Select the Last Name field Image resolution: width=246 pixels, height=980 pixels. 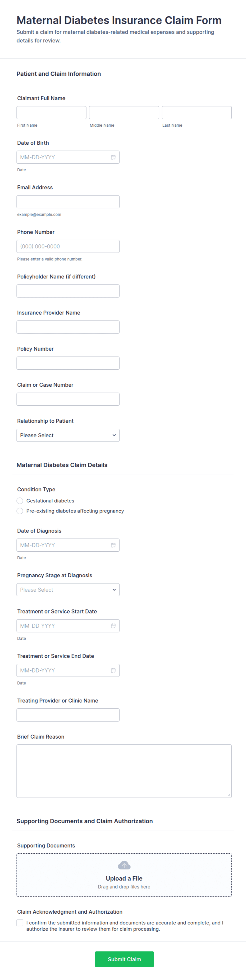coord(197,113)
